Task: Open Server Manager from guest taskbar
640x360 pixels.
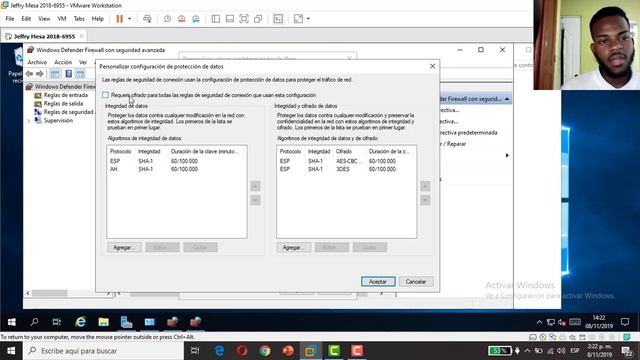Action: click(127, 322)
